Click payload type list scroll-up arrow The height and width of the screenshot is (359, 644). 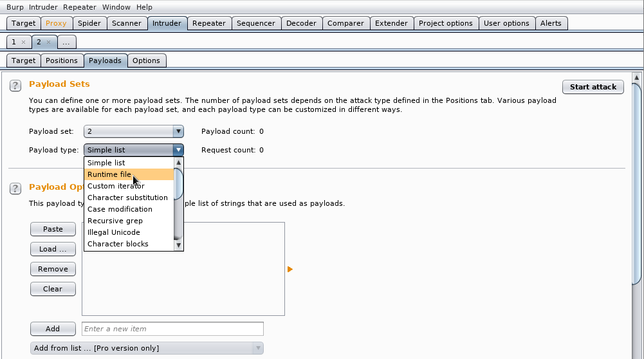[178, 163]
